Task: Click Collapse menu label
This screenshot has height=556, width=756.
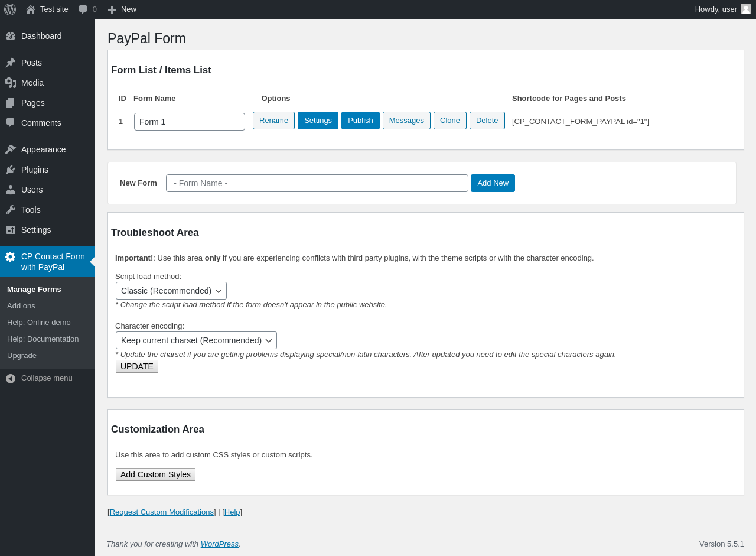Action: coord(47,378)
